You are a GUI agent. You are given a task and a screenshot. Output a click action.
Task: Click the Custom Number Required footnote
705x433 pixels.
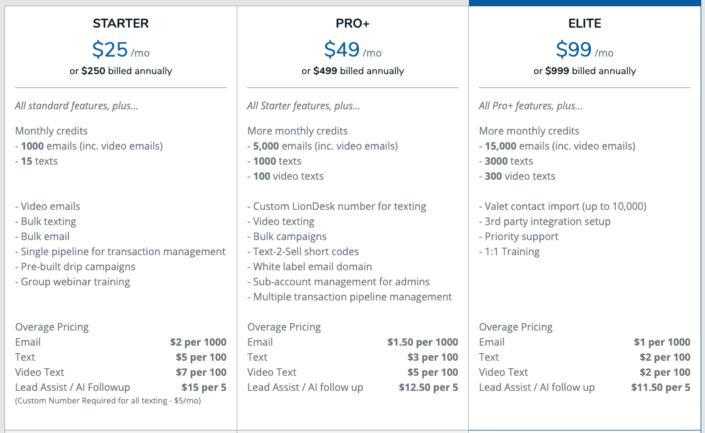click(107, 401)
